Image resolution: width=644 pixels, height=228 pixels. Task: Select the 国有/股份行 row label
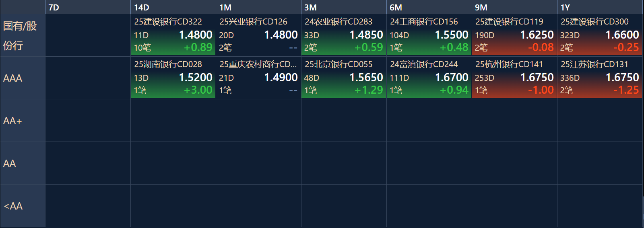pos(23,35)
